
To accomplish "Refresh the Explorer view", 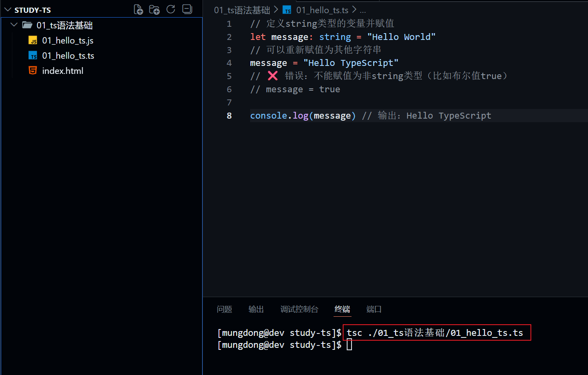I will [171, 9].
